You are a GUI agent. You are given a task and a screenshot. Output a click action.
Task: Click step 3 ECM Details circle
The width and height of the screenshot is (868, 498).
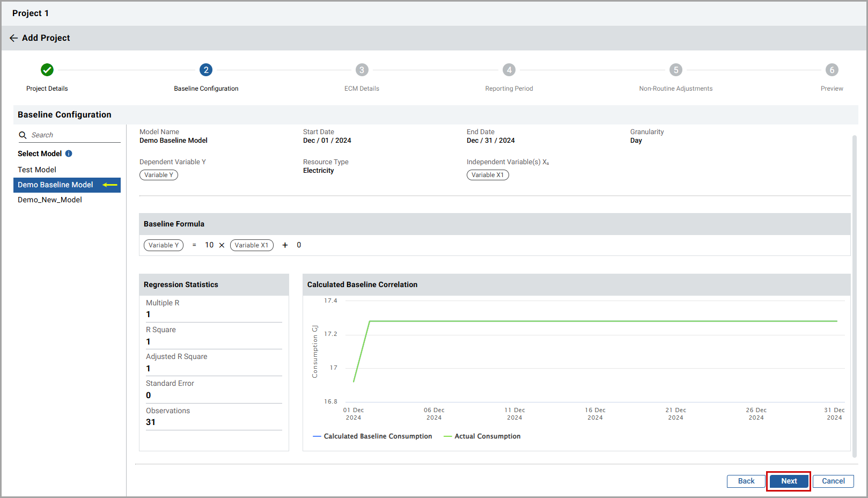click(362, 70)
